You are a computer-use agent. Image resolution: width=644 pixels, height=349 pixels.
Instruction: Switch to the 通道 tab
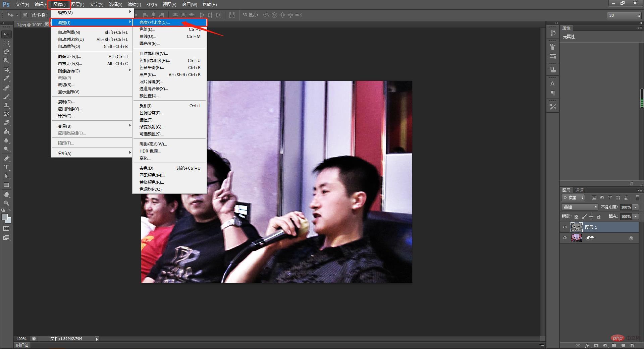[x=579, y=190]
